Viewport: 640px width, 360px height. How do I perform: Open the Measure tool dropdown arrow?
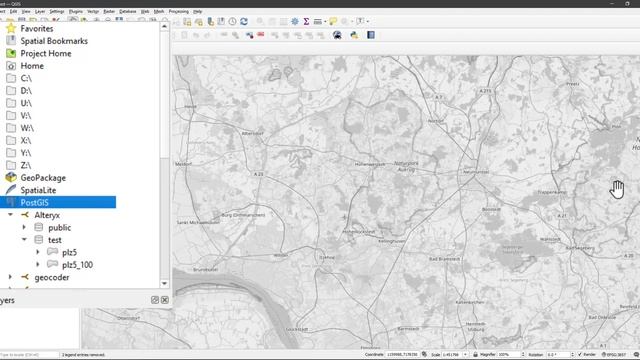(325, 22)
